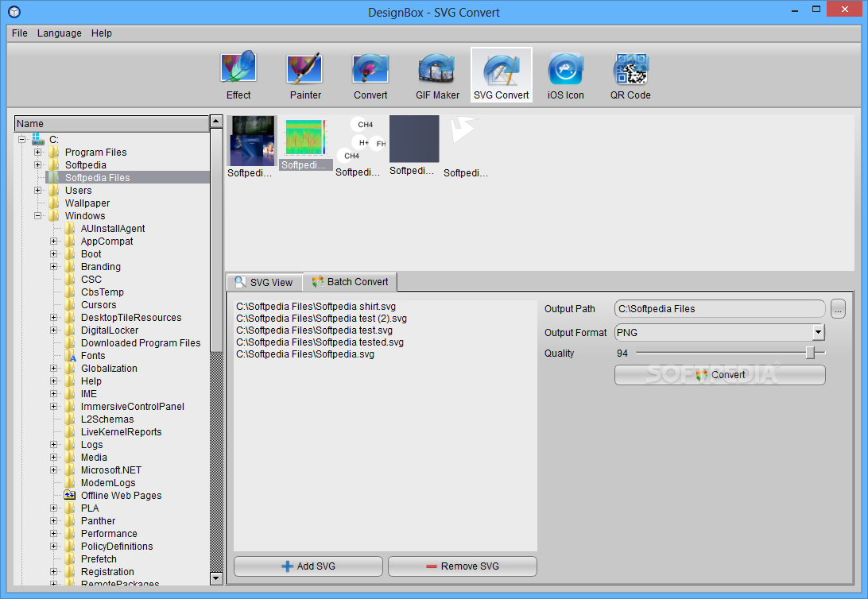Screen dimensions: 868x599
Task: Click the Name column header
Action: point(111,123)
